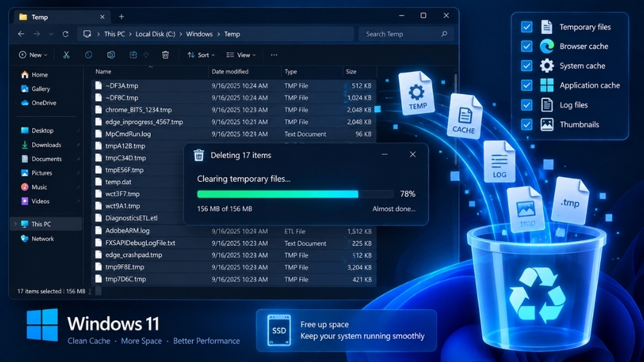Click Local Disk (C:) in breadcrumb
This screenshot has height=362, width=644.
(155, 34)
